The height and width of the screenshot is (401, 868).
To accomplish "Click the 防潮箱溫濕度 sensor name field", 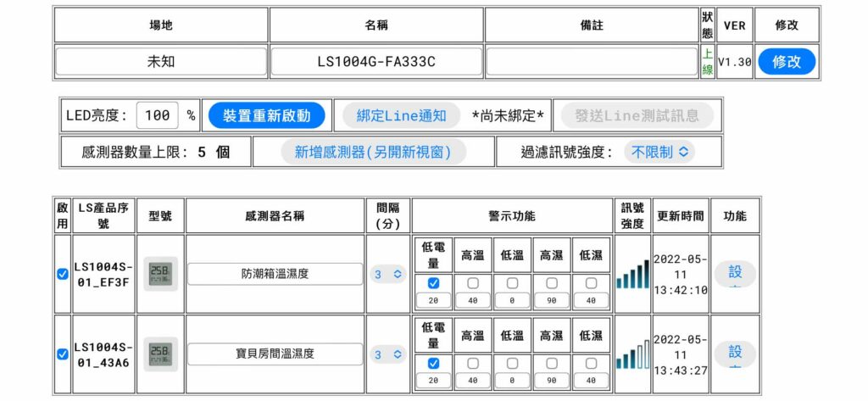I will (x=275, y=274).
